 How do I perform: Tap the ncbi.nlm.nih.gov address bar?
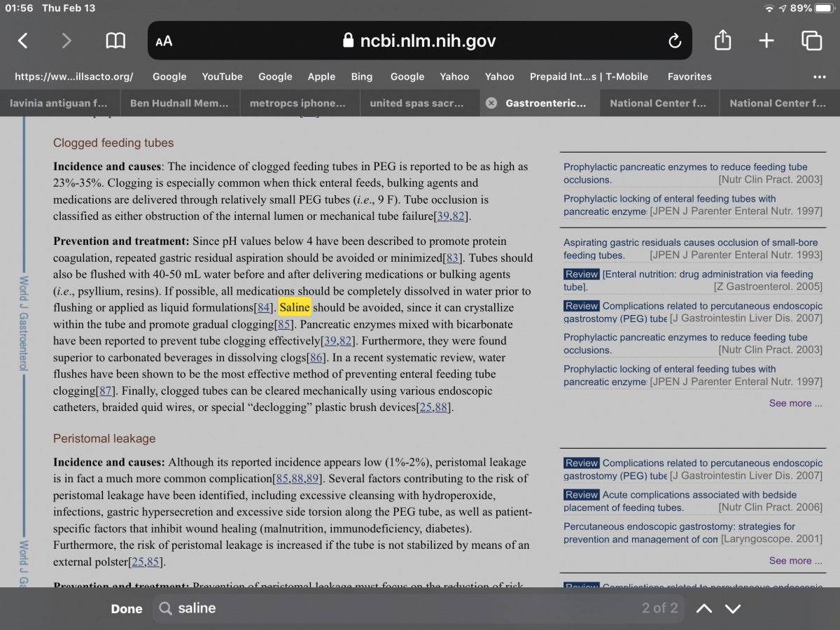(419, 41)
